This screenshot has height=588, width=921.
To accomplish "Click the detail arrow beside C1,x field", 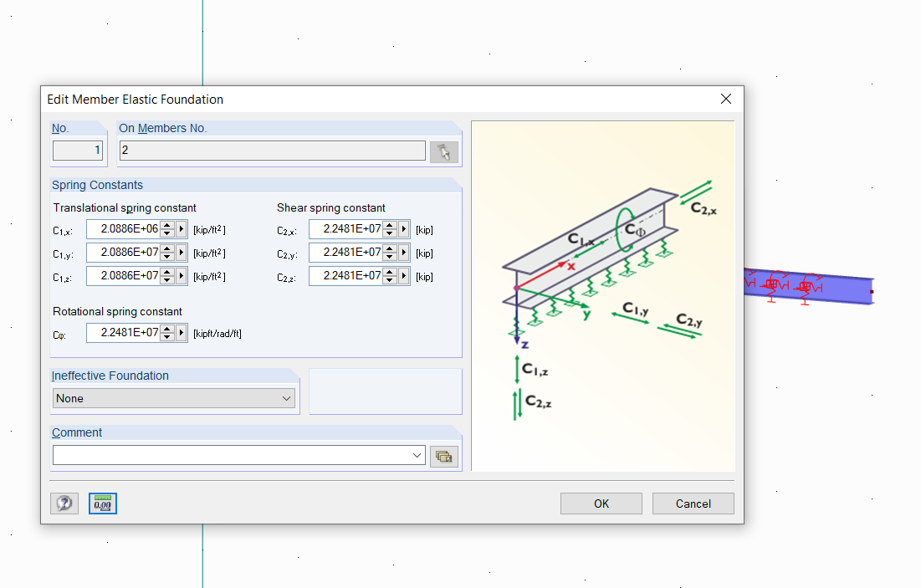I will click(x=181, y=228).
